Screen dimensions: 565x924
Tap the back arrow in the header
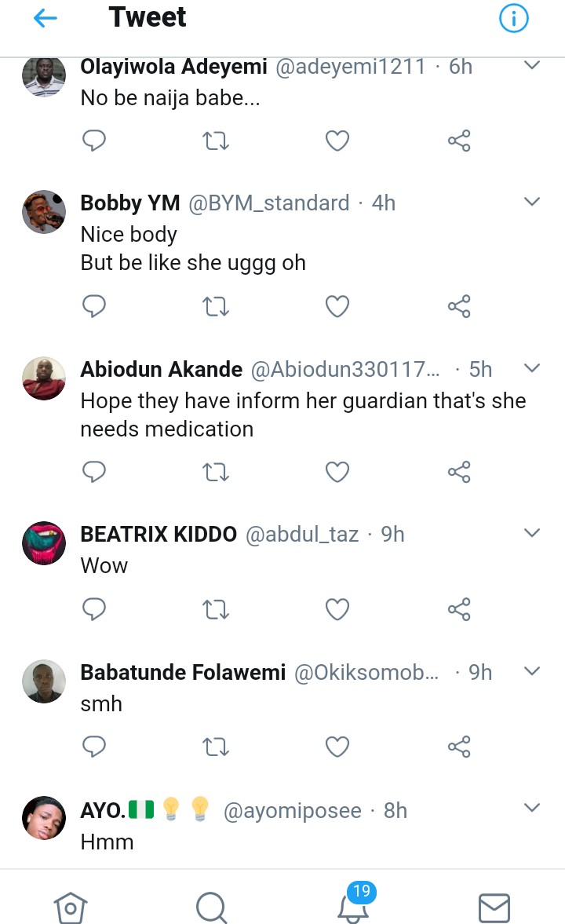46,19
